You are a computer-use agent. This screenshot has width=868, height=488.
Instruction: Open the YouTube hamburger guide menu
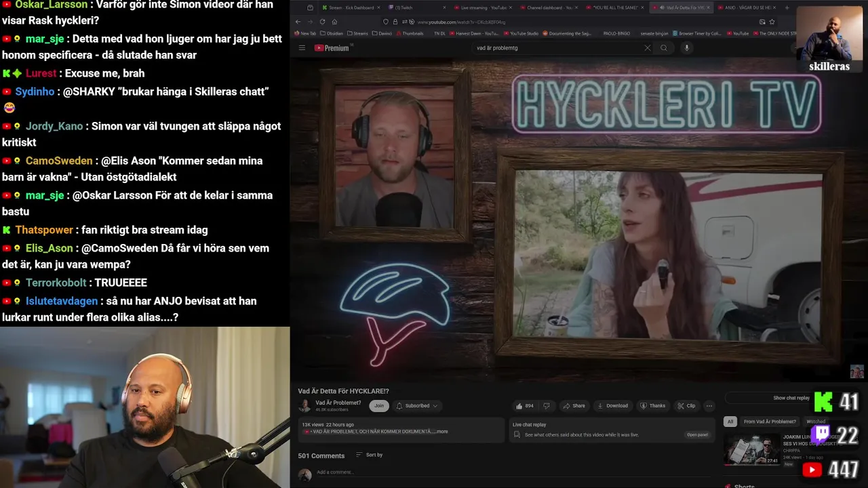(302, 48)
